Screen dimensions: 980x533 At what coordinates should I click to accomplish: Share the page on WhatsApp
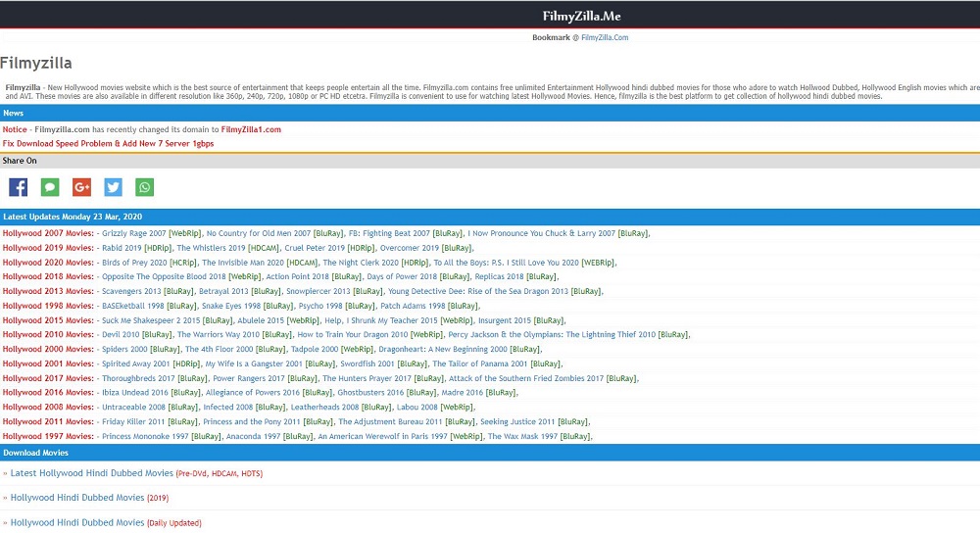pyautogui.click(x=144, y=187)
